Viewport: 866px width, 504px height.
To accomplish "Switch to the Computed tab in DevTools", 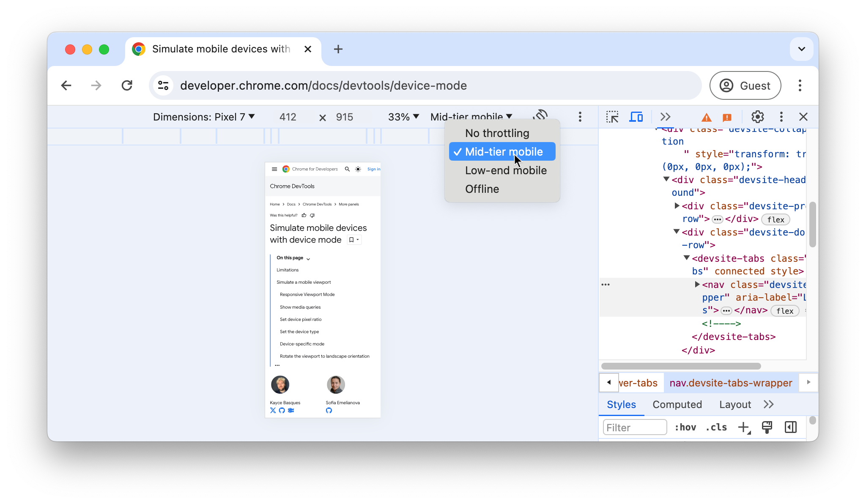I will click(677, 404).
